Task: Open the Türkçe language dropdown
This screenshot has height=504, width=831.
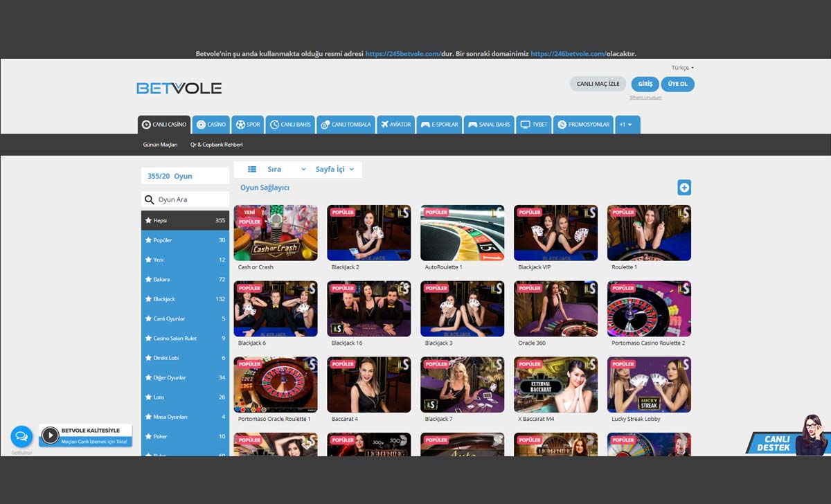Action: (682, 68)
